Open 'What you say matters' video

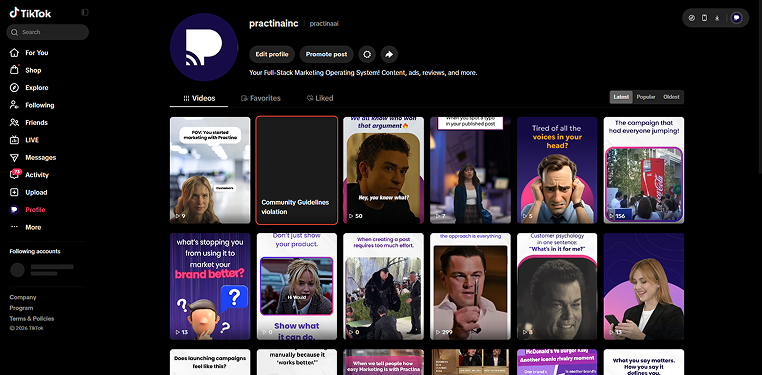[644, 362]
